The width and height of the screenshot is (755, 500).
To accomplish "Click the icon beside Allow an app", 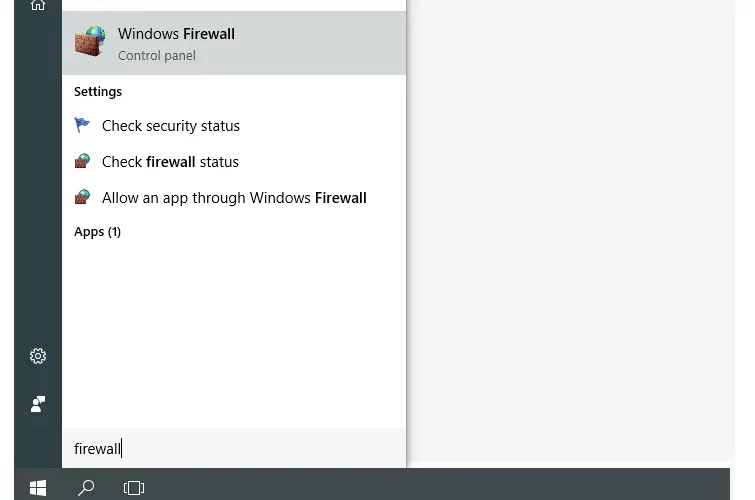I will 82,197.
